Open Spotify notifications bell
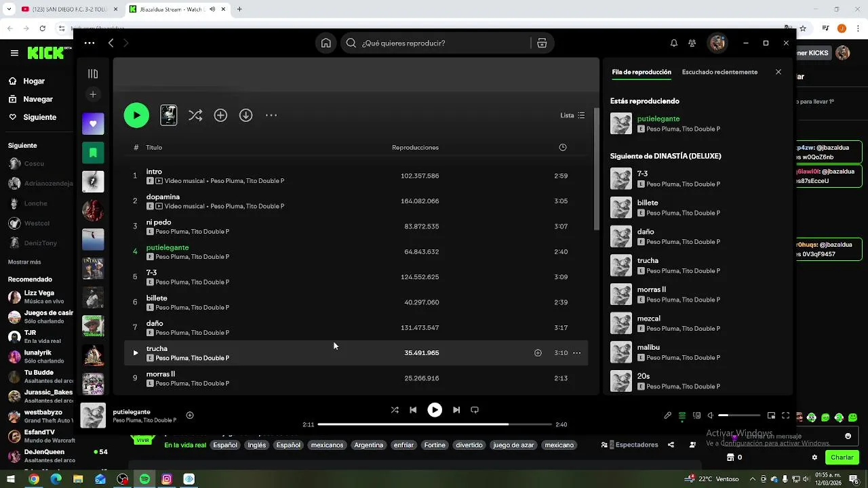Image resolution: width=868 pixels, height=488 pixels. pyautogui.click(x=674, y=43)
